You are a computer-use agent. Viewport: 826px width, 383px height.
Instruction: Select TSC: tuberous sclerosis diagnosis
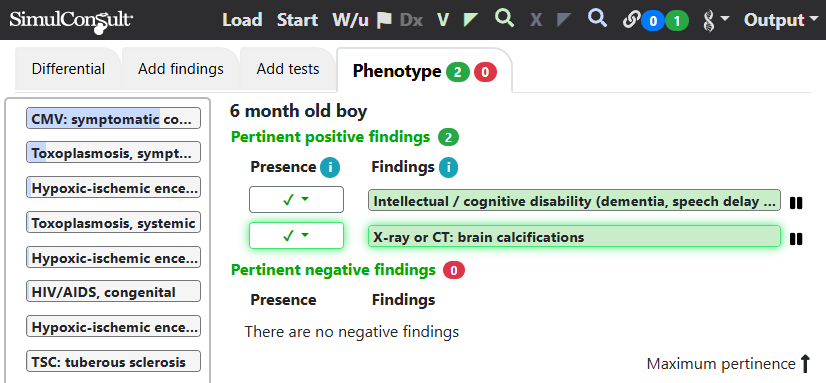click(113, 361)
